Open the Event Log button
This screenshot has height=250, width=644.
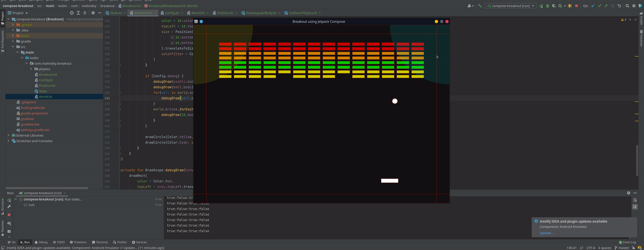(x=627, y=242)
